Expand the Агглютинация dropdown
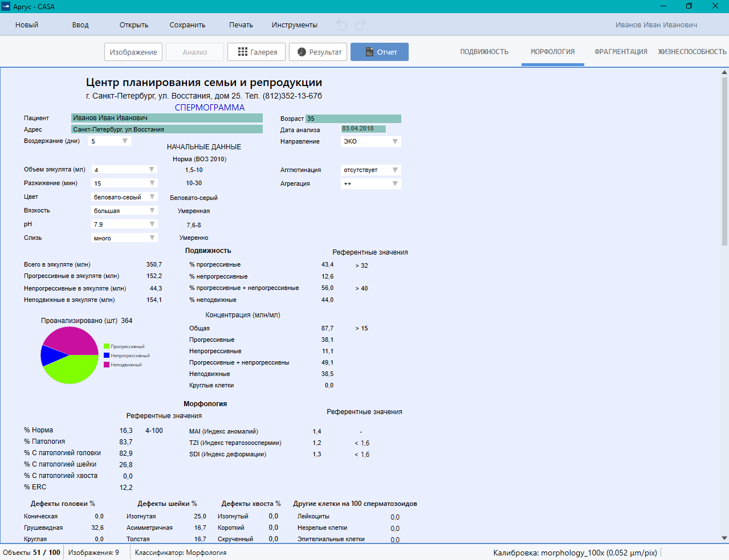Image resolution: width=729 pixels, height=560 pixels. coord(394,170)
